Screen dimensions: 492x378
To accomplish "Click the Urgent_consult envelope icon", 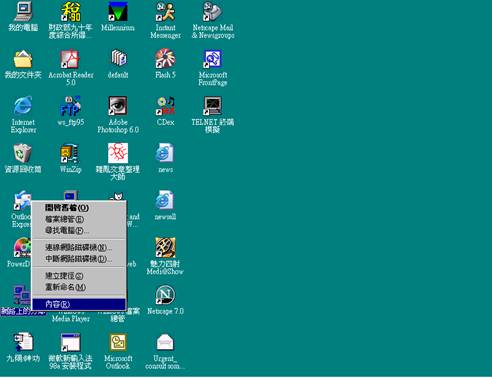I will click(x=165, y=342).
